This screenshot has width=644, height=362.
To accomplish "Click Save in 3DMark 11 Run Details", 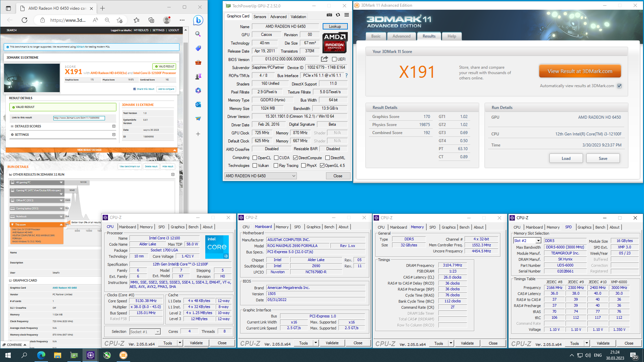I will point(603,159).
